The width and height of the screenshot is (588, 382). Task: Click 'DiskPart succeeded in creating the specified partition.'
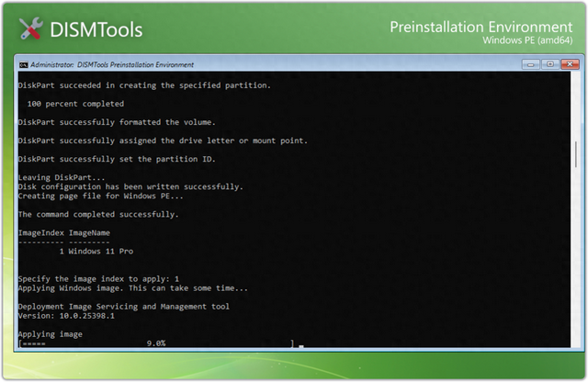[x=144, y=85]
